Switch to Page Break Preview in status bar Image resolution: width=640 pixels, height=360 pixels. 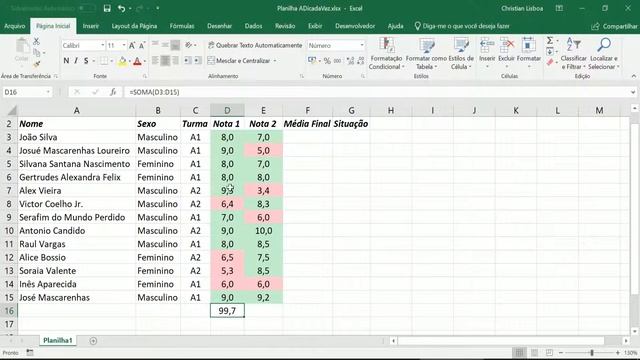[x=549, y=352]
